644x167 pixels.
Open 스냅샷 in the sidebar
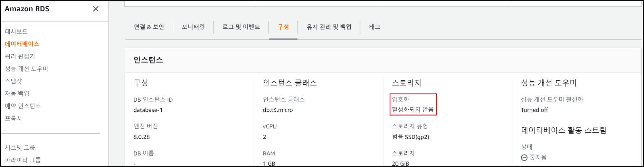tap(14, 81)
